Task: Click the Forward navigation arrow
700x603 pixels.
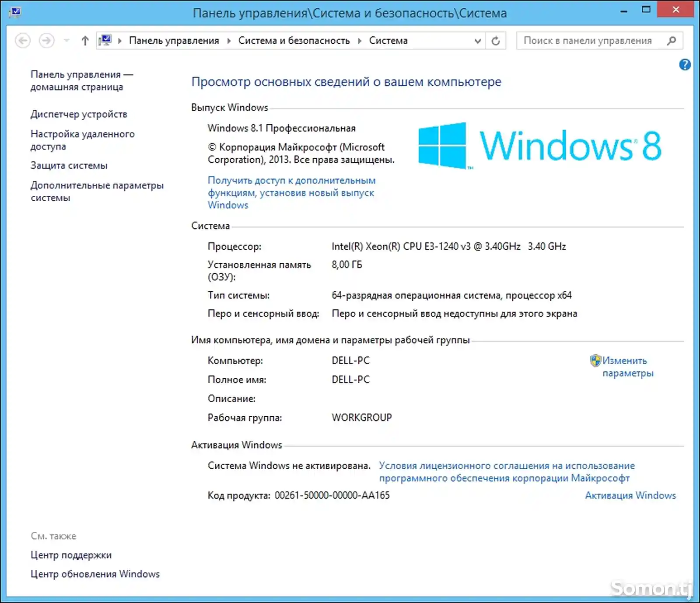Action: pos(47,41)
